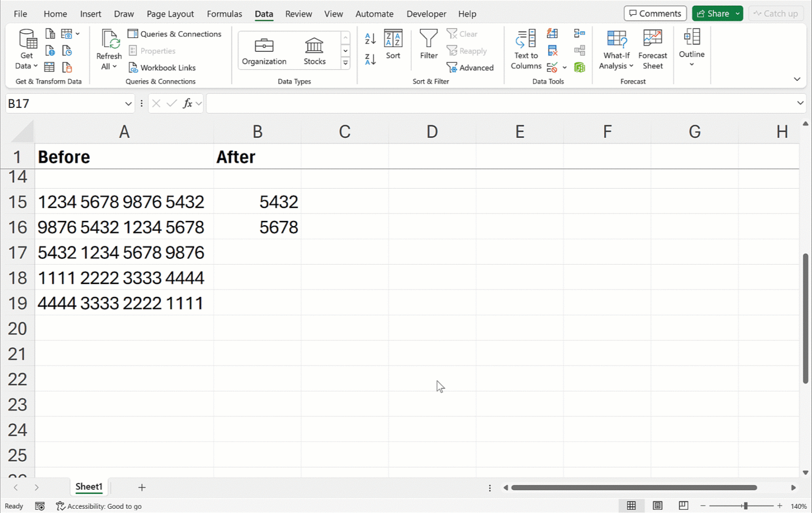812x513 pixels.
Task: Click the Flash Fill icon
Action: [x=552, y=34]
